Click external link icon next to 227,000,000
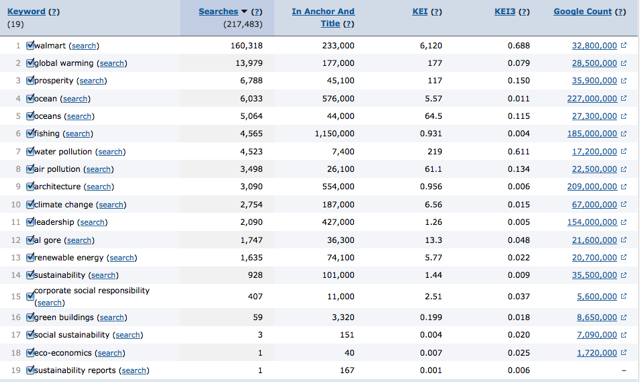Screen dimensions: 640x382 (623, 98)
